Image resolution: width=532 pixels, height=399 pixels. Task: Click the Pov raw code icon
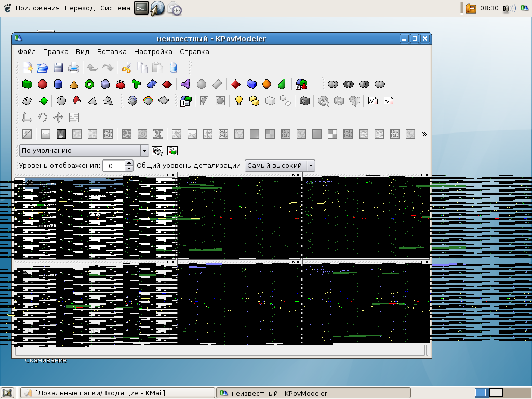tap(388, 101)
